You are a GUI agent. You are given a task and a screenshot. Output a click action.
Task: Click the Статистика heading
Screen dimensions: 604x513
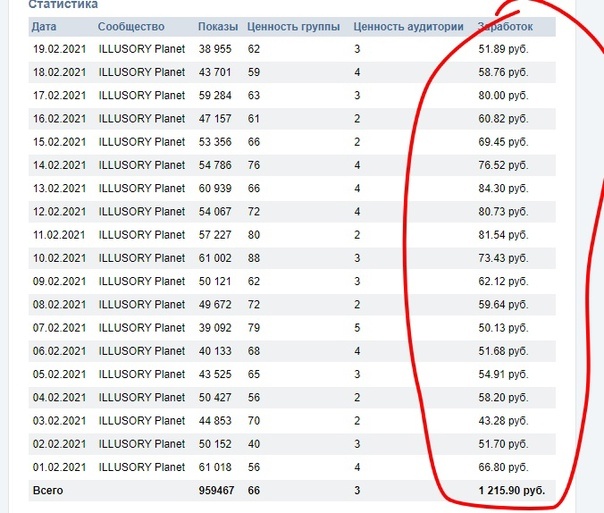pos(63,4)
